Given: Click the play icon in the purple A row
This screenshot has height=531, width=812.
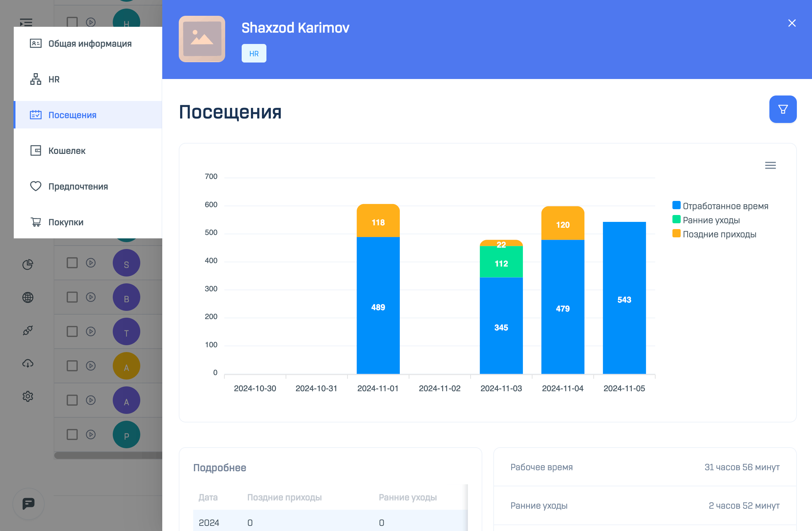Looking at the screenshot, I should click(x=91, y=400).
